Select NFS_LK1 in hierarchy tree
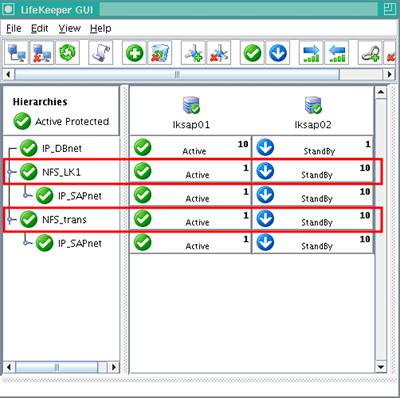The image size is (400, 398). click(x=61, y=172)
